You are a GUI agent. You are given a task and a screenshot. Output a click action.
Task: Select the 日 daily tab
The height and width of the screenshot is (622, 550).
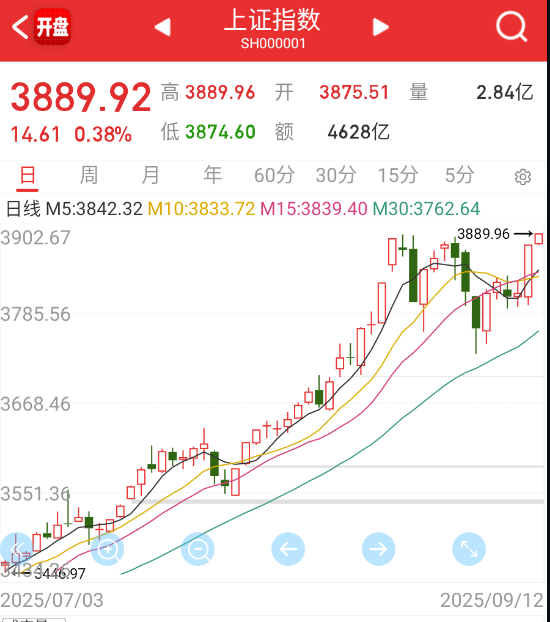coord(27,175)
